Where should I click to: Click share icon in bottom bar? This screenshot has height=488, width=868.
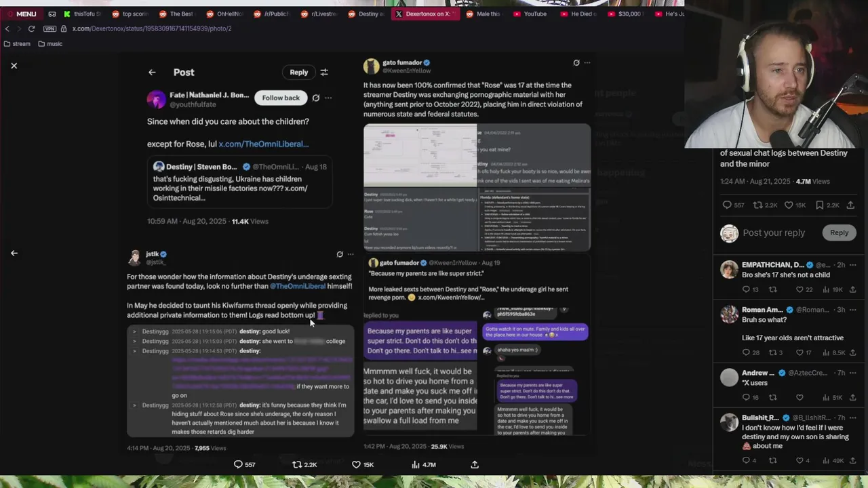[475, 464]
